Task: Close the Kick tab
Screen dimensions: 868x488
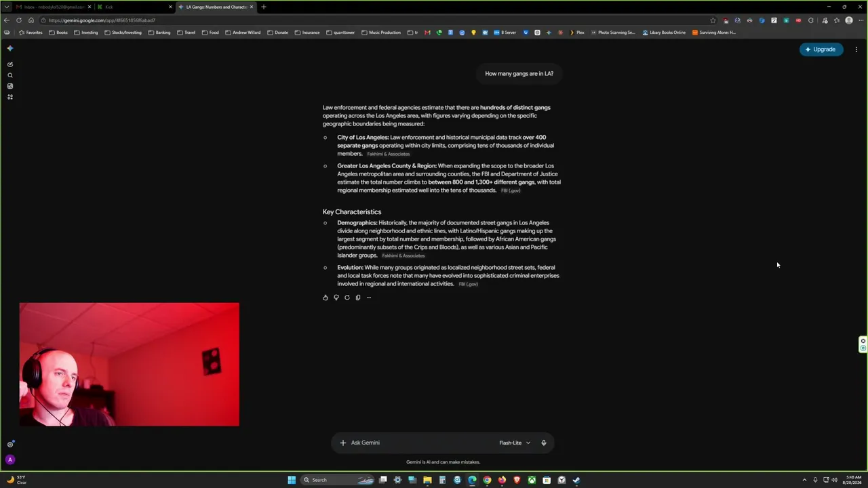Action: click(170, 7)
